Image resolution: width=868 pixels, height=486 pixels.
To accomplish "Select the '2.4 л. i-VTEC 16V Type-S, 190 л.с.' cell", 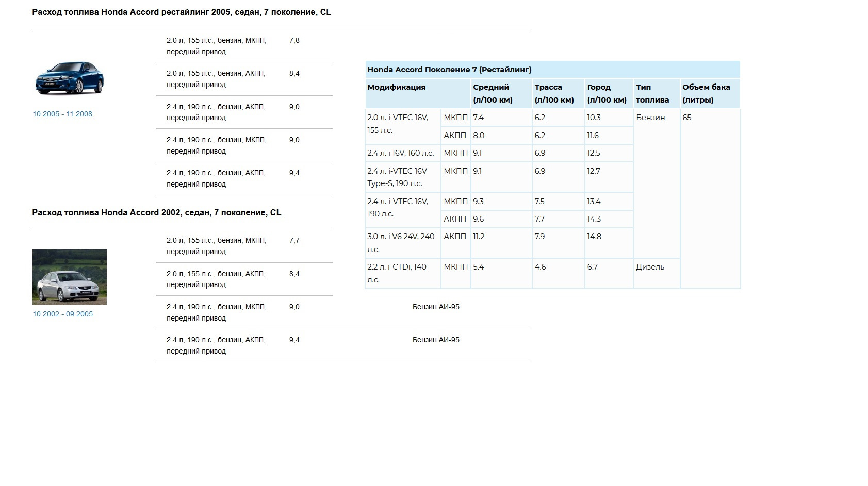I will [x=403, y=177].
